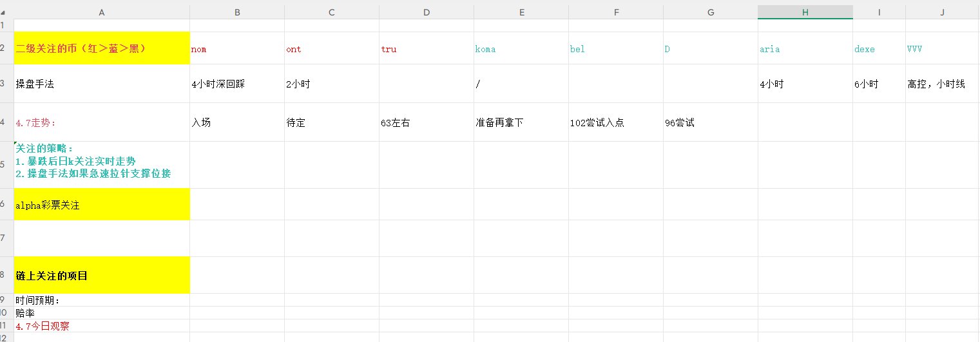Click cell "4小时深回踩"
980x342 pixels.
(x=237, y=84)
